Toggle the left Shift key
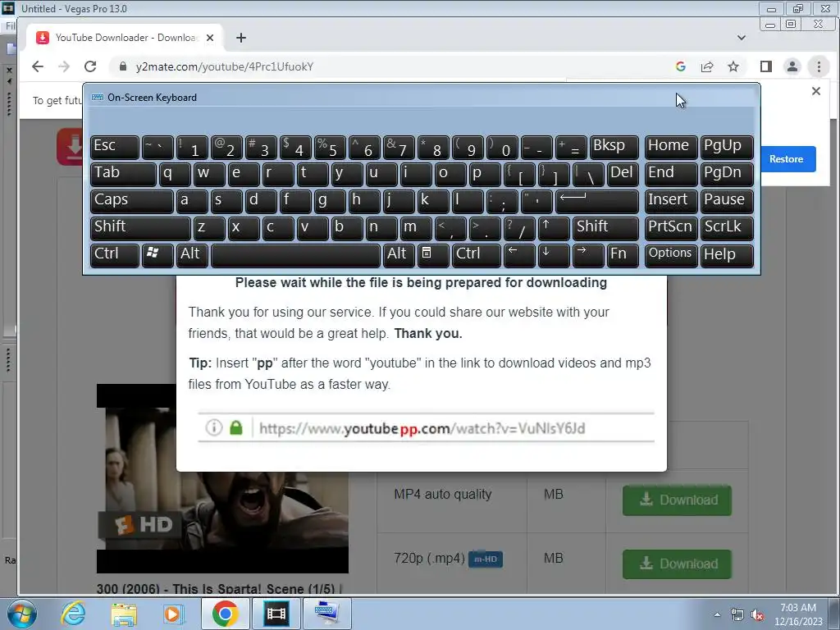840x630 pixels. coord(140,228)
